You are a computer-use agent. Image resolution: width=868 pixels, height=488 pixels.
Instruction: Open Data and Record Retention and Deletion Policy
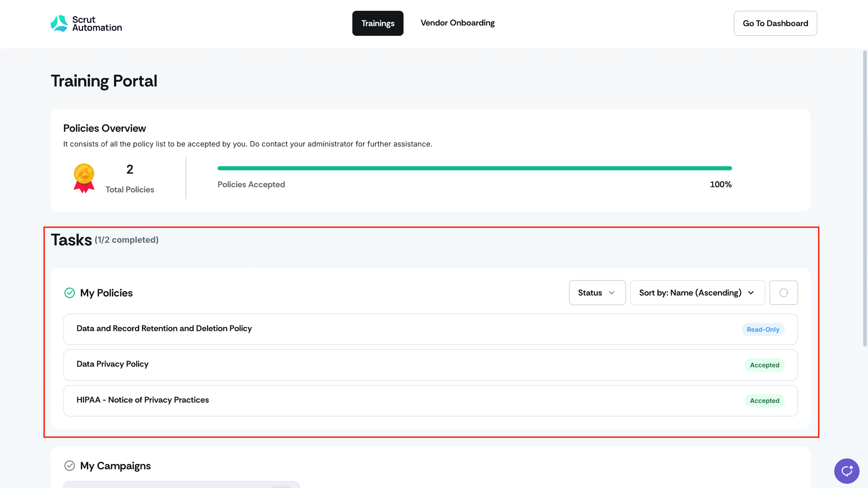pos(430,329)
